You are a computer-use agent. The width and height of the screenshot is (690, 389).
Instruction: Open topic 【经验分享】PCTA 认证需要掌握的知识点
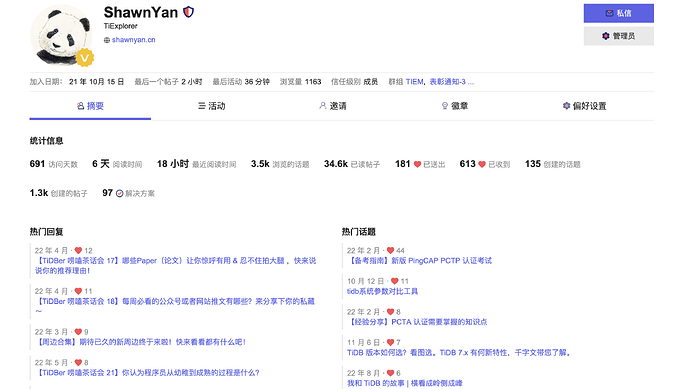click(417, 322)
